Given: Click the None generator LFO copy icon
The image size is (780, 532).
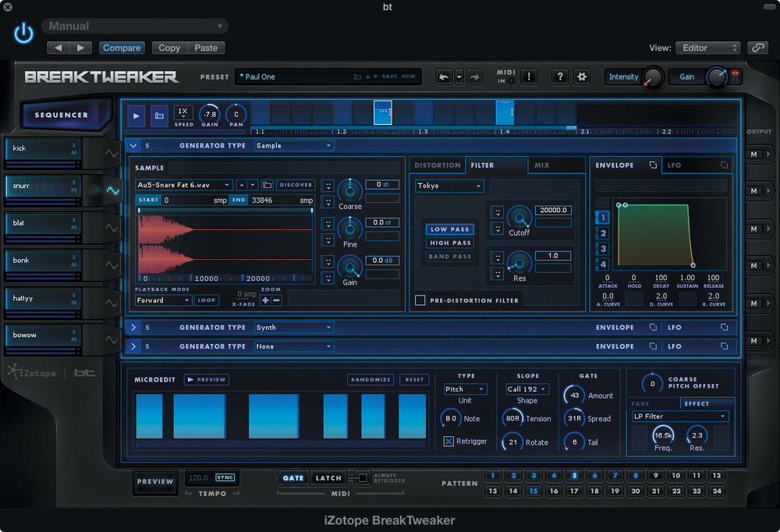Looking at the screenshot, I should tap(724, 346).
